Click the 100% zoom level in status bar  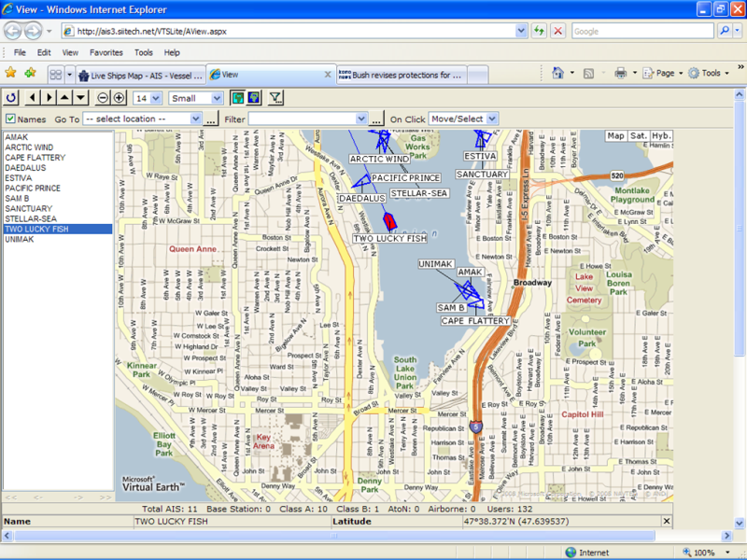(x=704, y=553)
